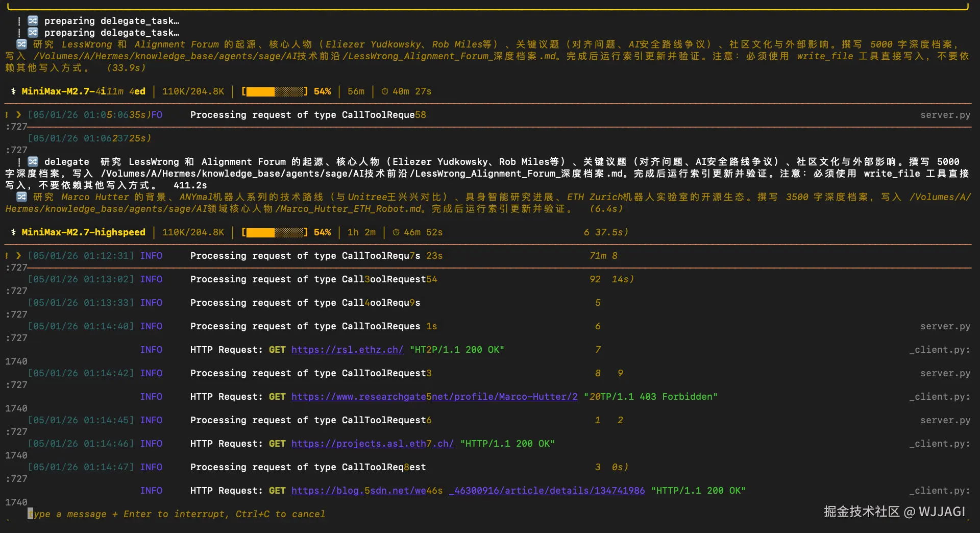Click the context progress bar beside 56m
This screenshot has width=980, height=533.
[275, 91]
